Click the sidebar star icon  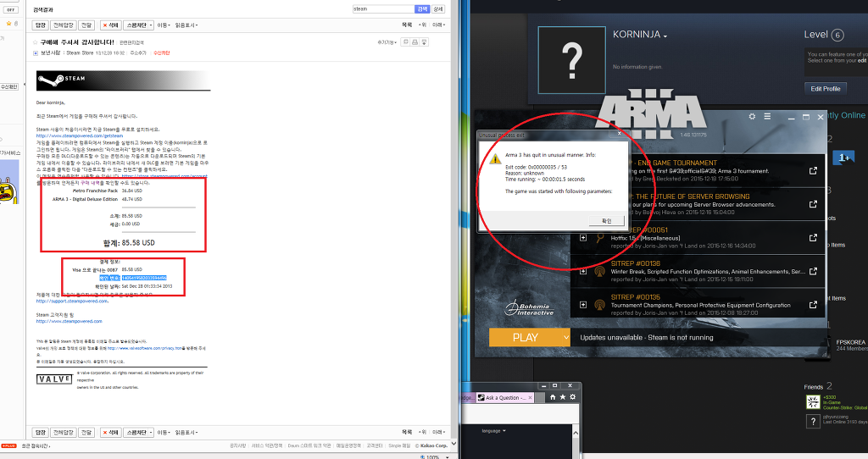tap(8, 24)
